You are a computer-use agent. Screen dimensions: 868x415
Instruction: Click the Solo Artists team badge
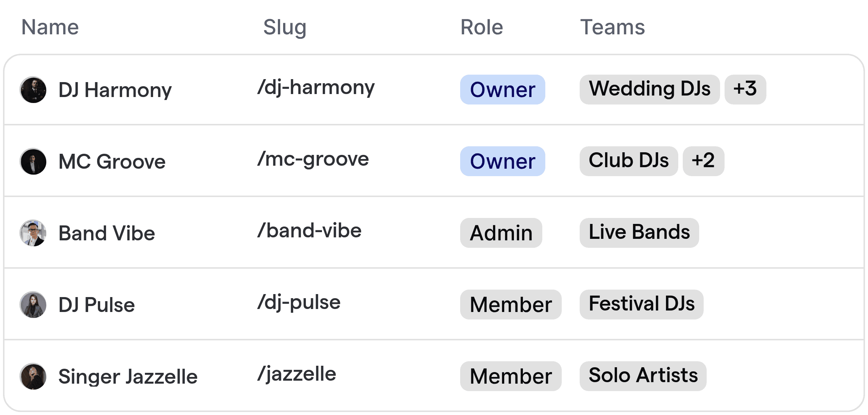pyautogui.click(x=643, y=376)
